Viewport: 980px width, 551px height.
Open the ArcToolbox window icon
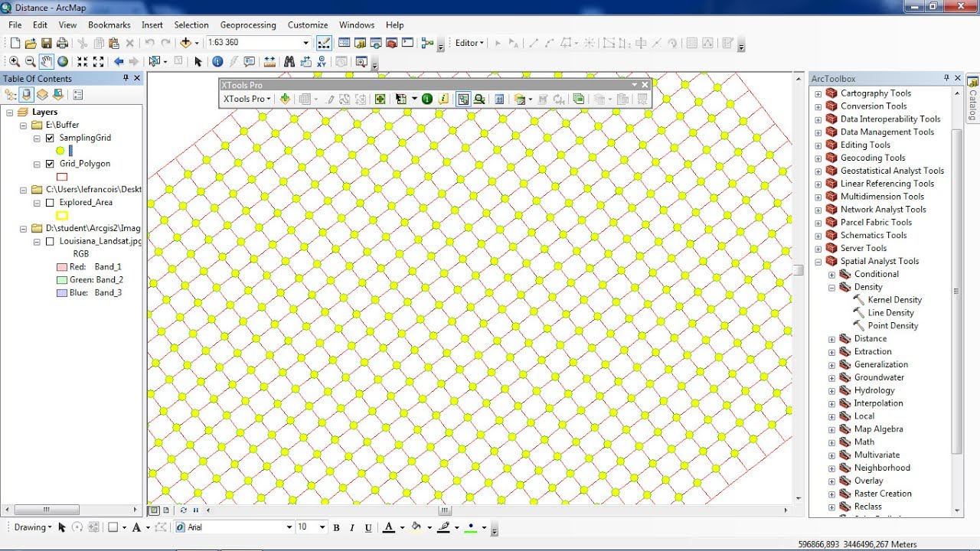tap(392, 44)
